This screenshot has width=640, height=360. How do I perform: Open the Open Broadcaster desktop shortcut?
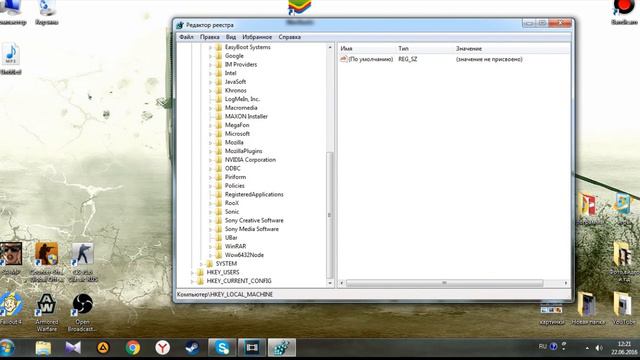(82, 312)
